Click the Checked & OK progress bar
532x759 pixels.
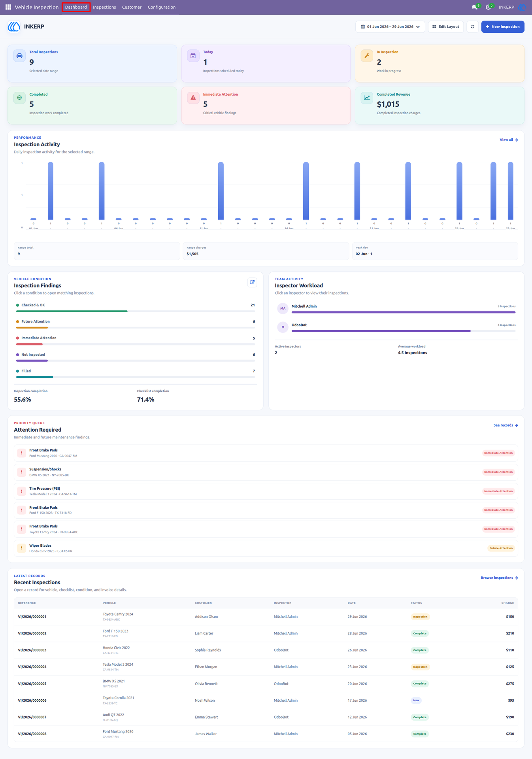tap(136, 312)
